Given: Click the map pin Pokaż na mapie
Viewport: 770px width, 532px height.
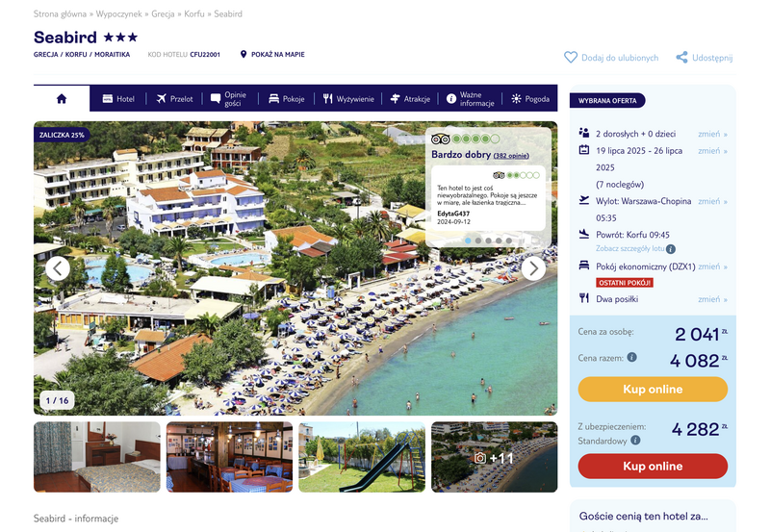Looking at the screenshot, I should pyautogui.click(x=244, y=55).
